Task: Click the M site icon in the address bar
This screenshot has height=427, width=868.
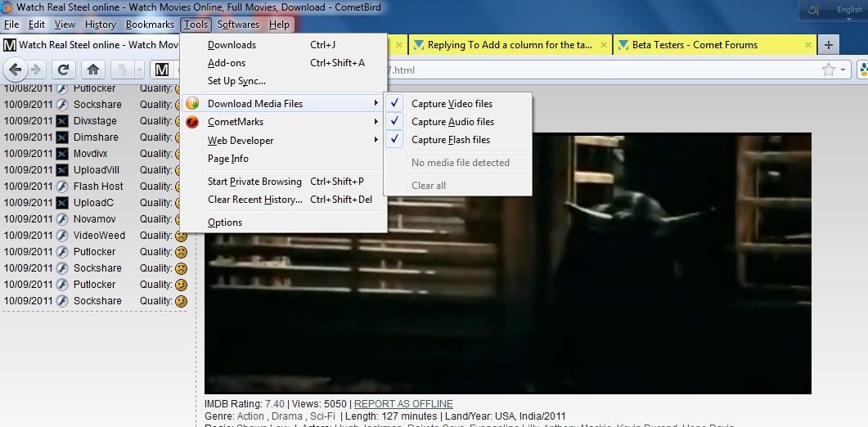Action: click(x=162, y=70)
